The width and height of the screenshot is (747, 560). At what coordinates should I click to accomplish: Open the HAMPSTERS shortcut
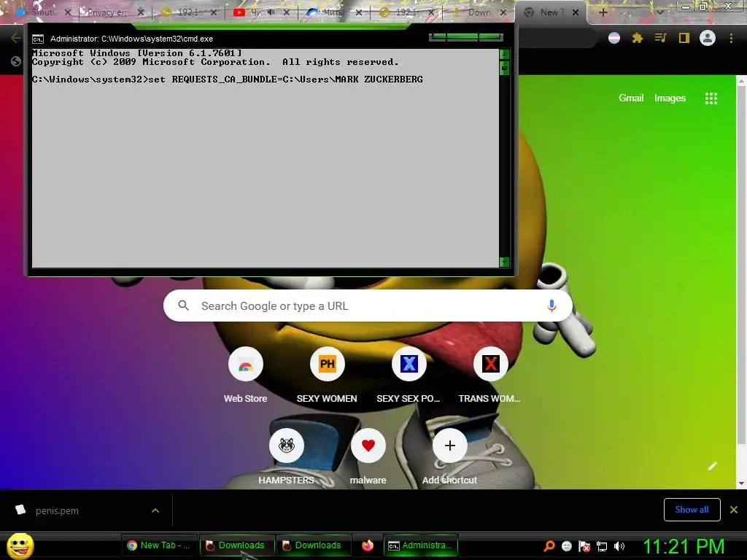286,446
